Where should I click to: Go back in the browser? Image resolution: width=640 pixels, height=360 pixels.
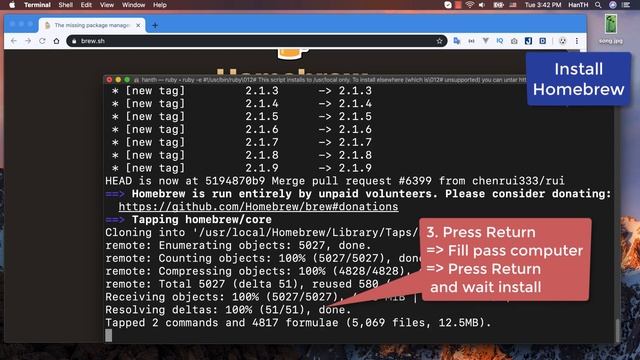point(14,41)
